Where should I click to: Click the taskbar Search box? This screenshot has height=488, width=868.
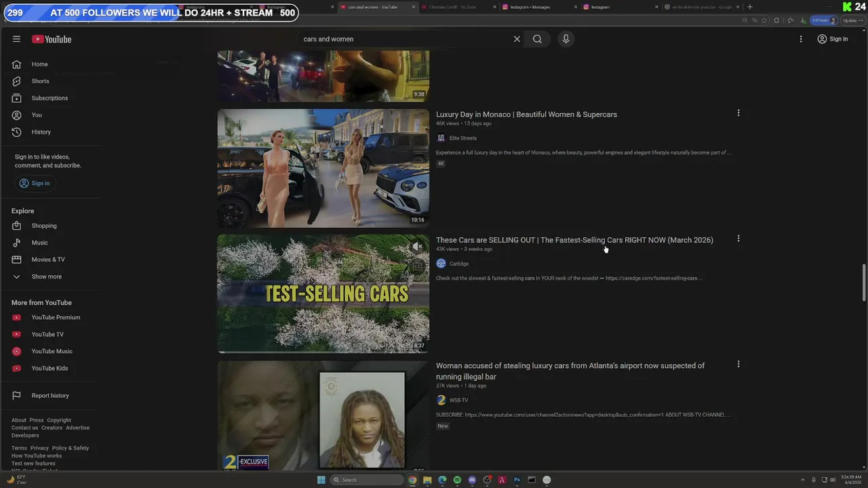click(x=368, y=480)
